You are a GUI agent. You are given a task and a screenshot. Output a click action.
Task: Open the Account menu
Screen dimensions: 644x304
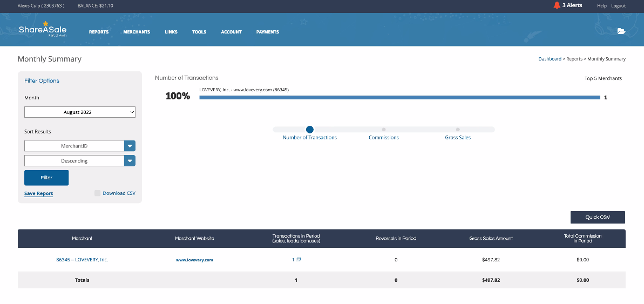coord(231,32)
